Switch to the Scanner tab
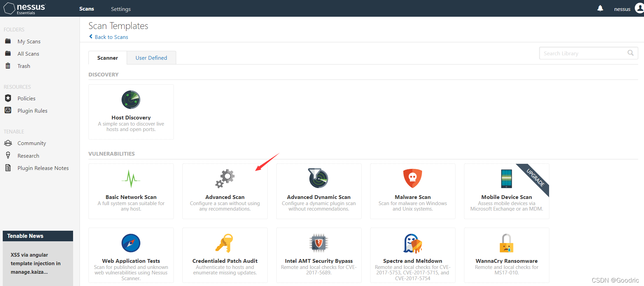The height and width of the screenshot is (286, 644). point(108,58)
